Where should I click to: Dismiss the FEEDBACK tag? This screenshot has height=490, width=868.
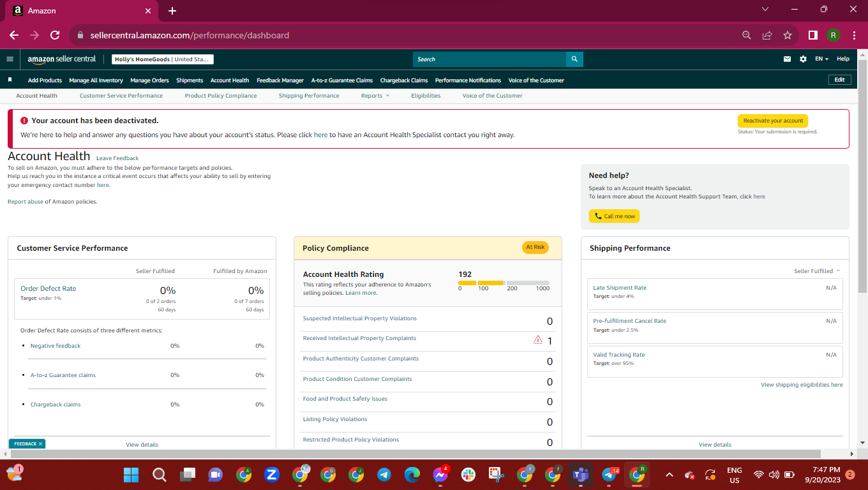point(40,443)
